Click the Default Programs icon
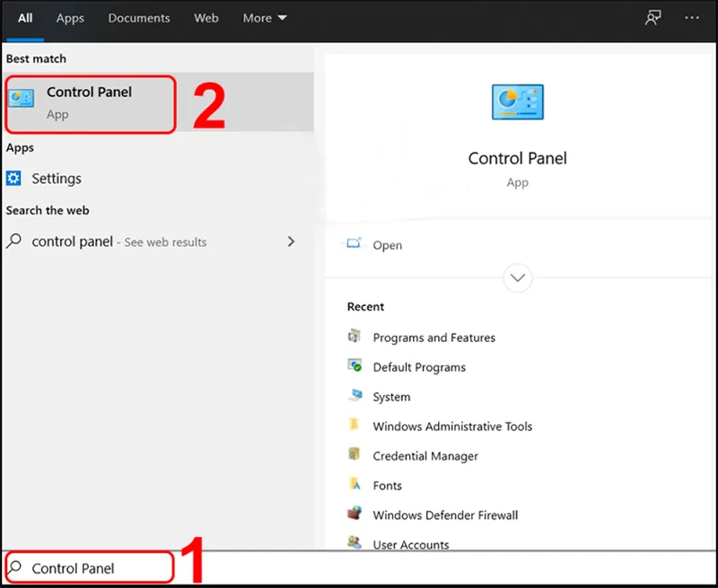Image resolution: width=718 pixels, height=588 pixels. [x=355, y=366]
